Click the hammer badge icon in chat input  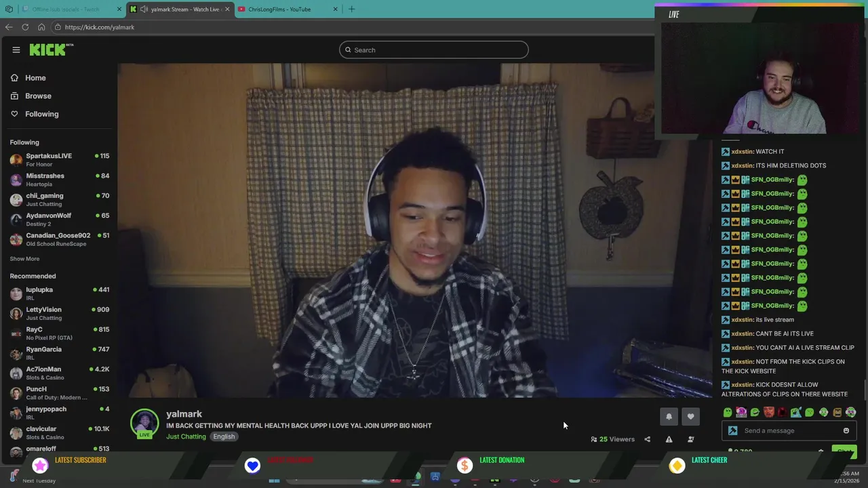[732, 430]
